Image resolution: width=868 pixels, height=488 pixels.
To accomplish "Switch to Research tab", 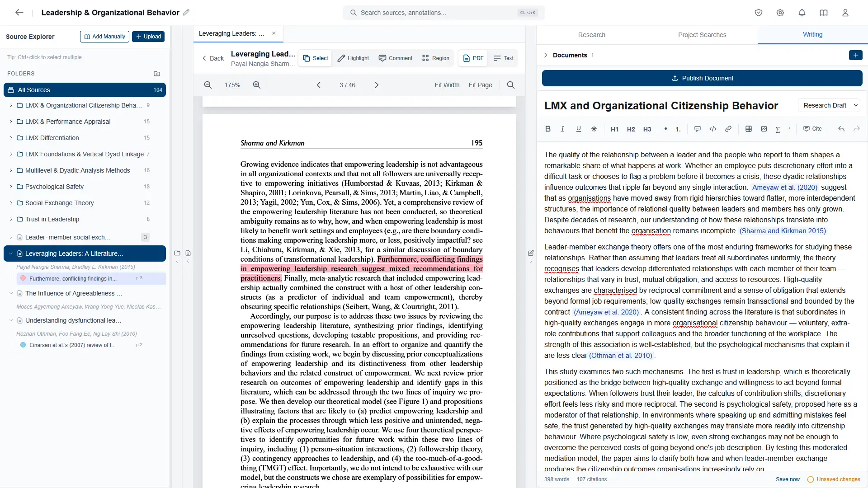I will click(x=591, y=35).
